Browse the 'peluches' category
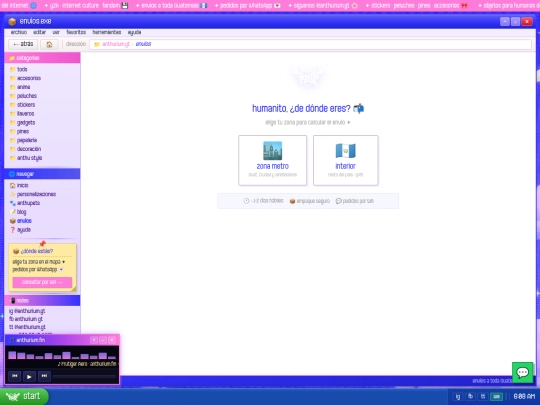Screen dimensions: 540x405 [x=23, y=96]
